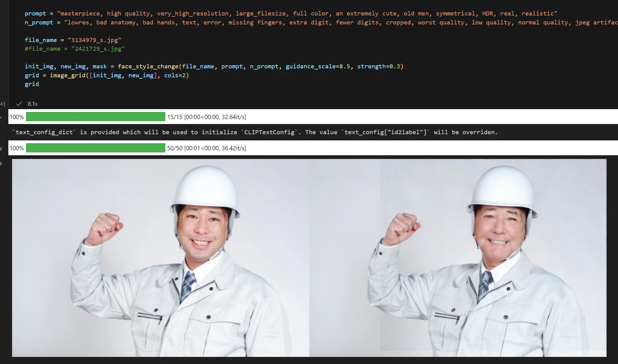Click the text_config_dict warning message
This screenshot has width=618, height=364.
coord(255,132)
